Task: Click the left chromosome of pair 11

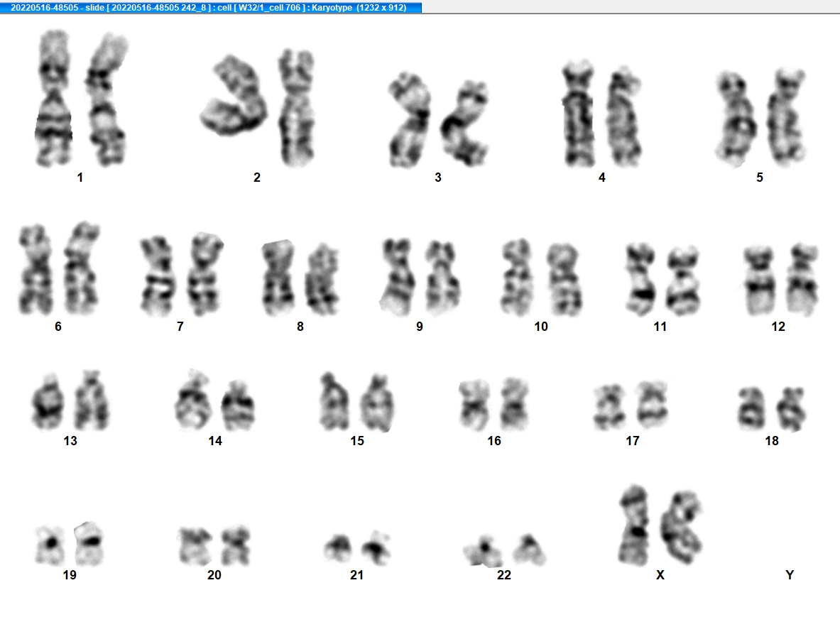Action: tap(640, 278)
